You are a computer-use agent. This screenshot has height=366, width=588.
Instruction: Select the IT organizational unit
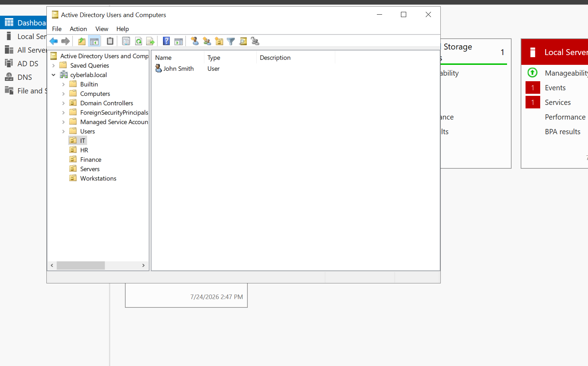point(83,141)
